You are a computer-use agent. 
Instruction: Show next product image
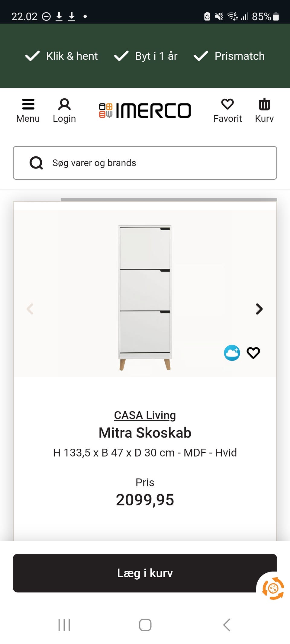click(x=259, y=309)
